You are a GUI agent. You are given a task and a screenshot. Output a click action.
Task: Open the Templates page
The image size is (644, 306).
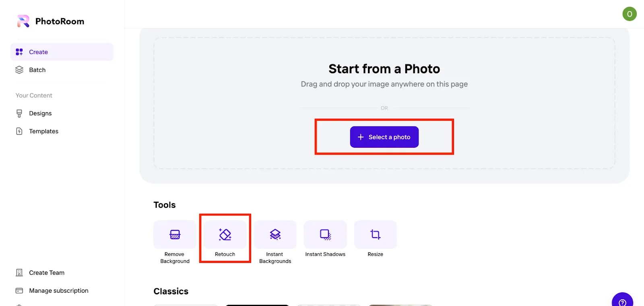coord(62,131)
